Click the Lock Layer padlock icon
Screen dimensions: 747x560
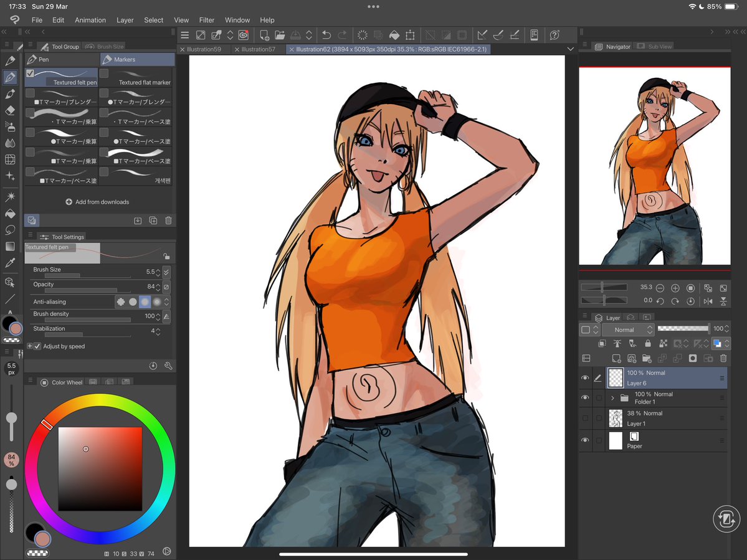(647, 343)
